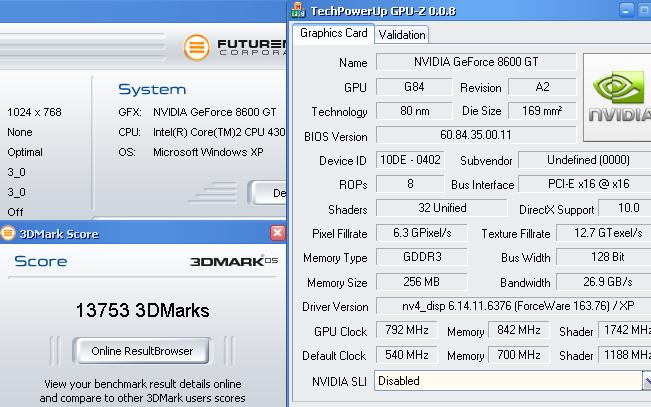This screenshot has width=651, height=407.
Task: Click the NVIDIA logo in GPU-Z
Action: tap(617, 97)
